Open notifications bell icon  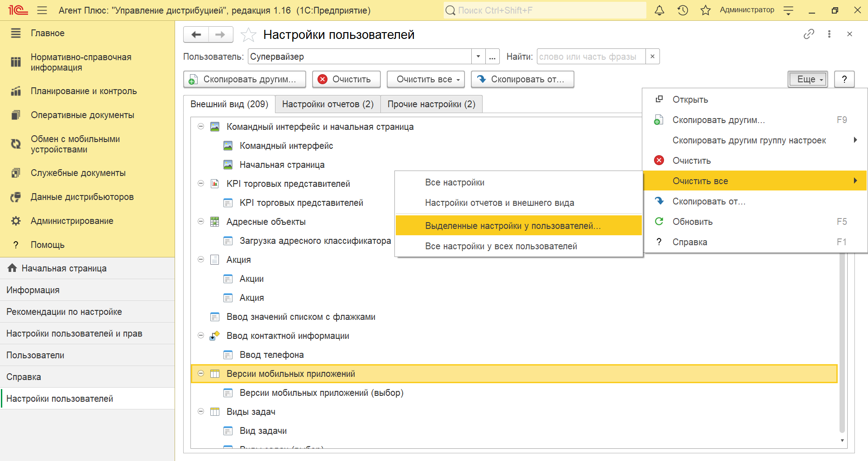[x=659, y=10]
